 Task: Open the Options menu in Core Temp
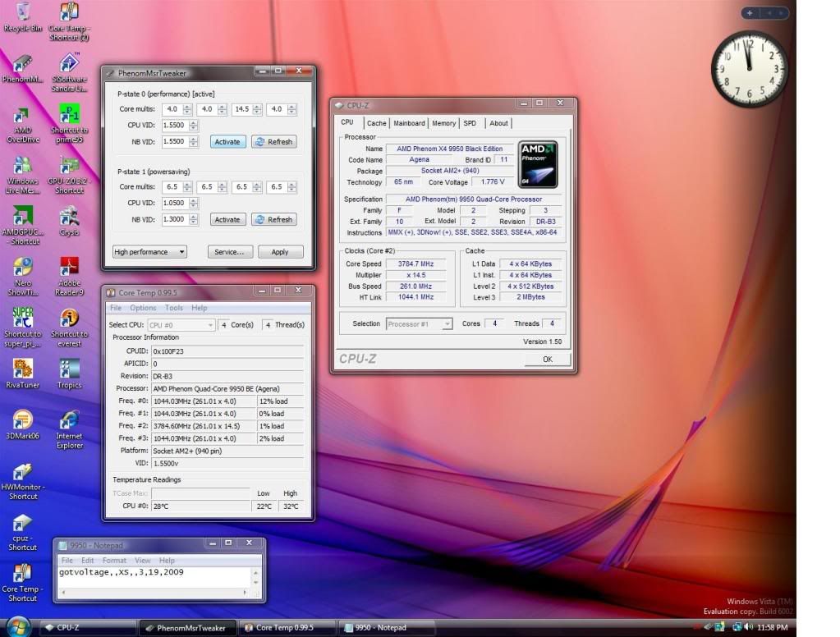tap(143, 308)
